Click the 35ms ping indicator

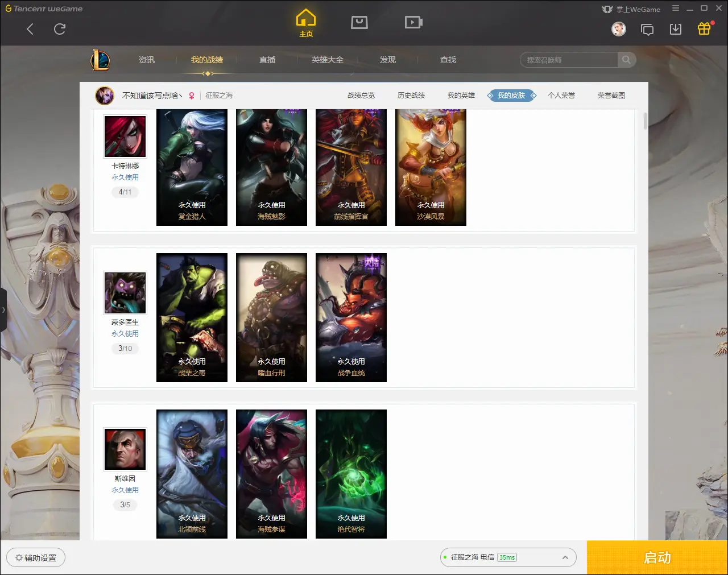pos(507,557)
